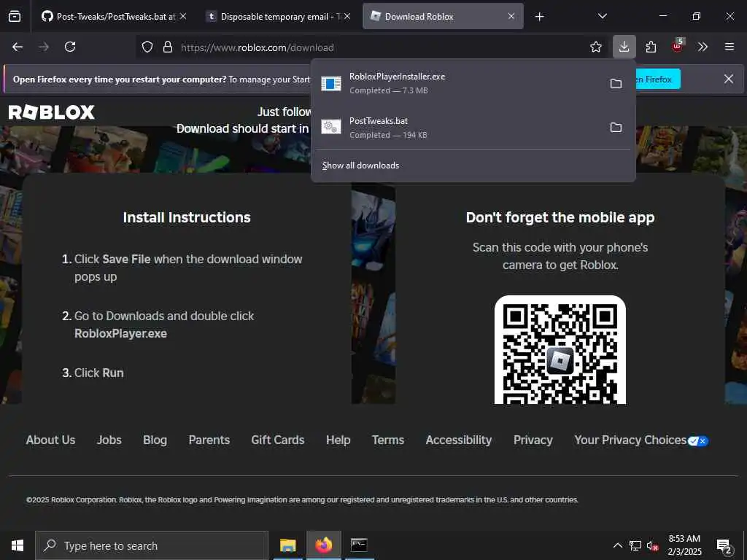747x560 pixels.
Task: Open Firefox View icon in tab strip
Action: [x=15, y=16]
